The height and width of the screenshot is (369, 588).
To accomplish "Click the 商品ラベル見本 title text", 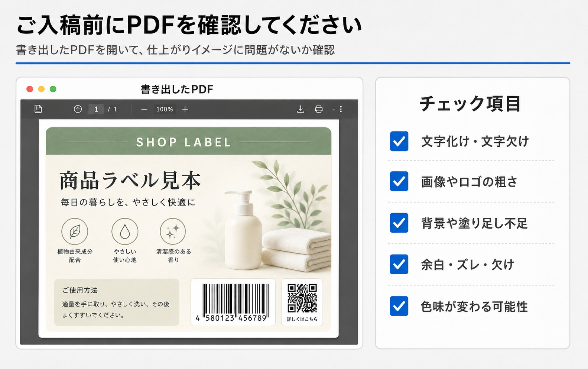I will click(x=130, y=181).
